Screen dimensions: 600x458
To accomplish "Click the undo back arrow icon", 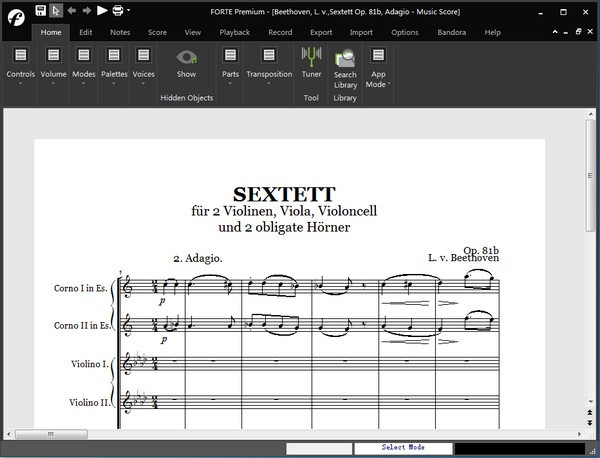I will click(x=71, y=10).
